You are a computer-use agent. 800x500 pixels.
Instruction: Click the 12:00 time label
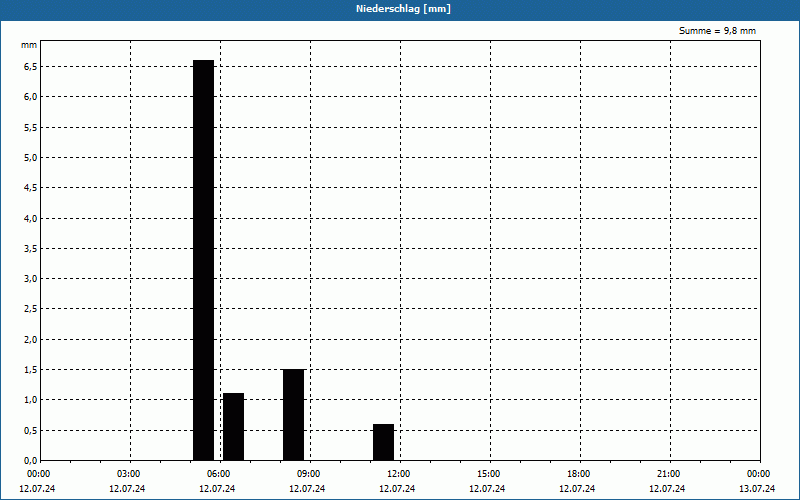[398, 474]
